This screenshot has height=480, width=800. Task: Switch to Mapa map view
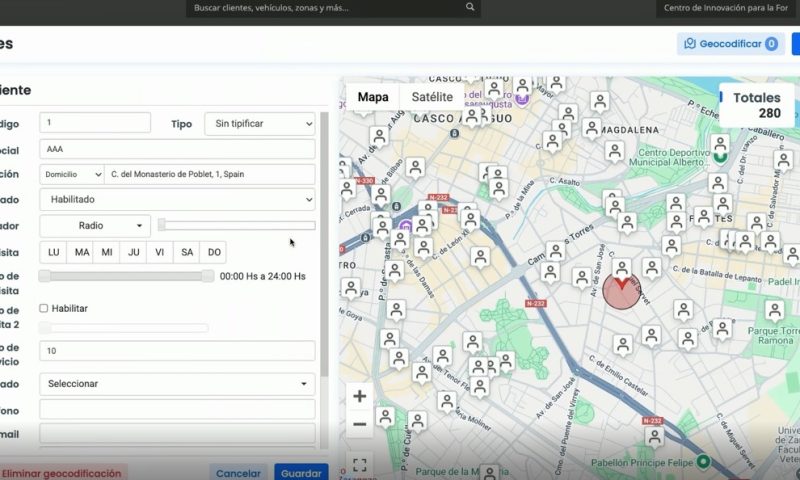click(x=373, y=97)
